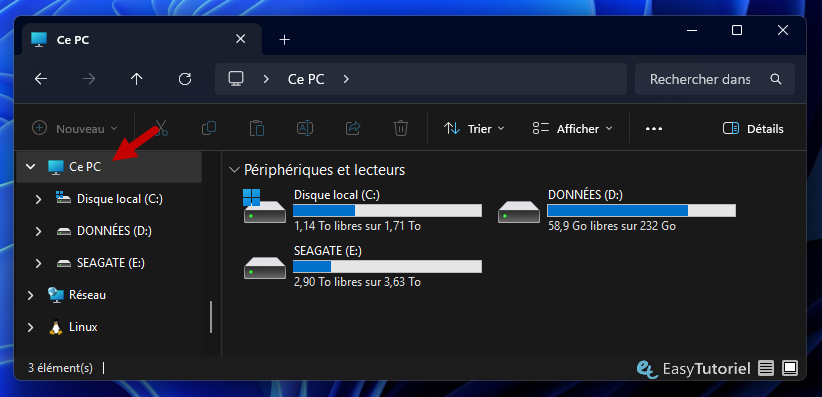Click the Share icon in toolbar
The image size is (822, 397).
[x=353, y=128]
